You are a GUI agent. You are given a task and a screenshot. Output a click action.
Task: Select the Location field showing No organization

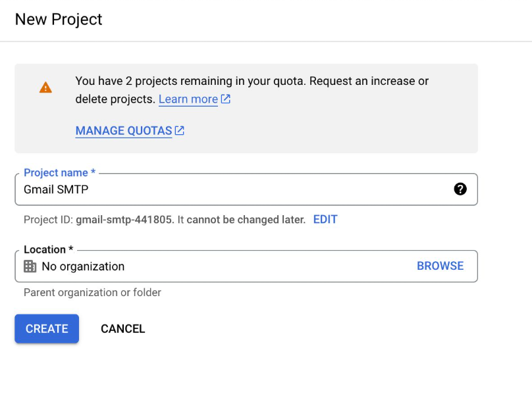click(x=198, y=266)
